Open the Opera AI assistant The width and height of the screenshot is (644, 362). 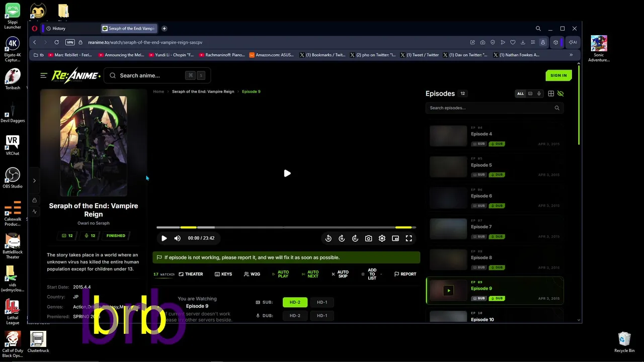click(573, 42)
